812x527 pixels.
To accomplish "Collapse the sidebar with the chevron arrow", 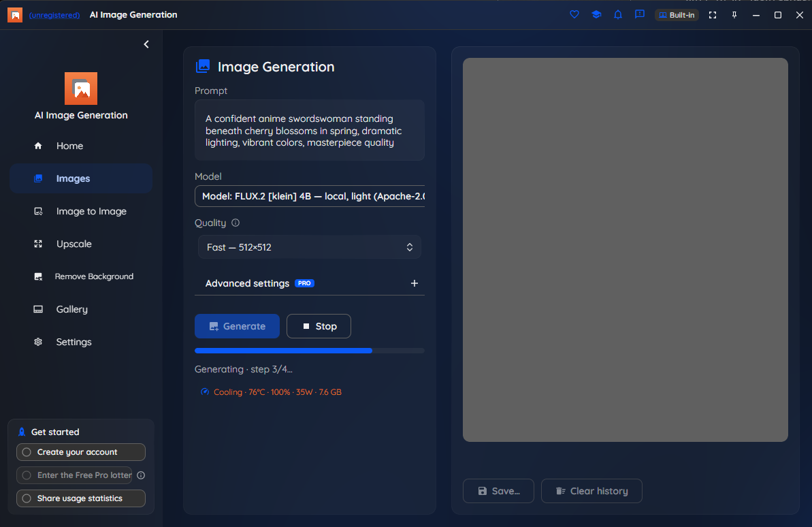I will 146,44.
